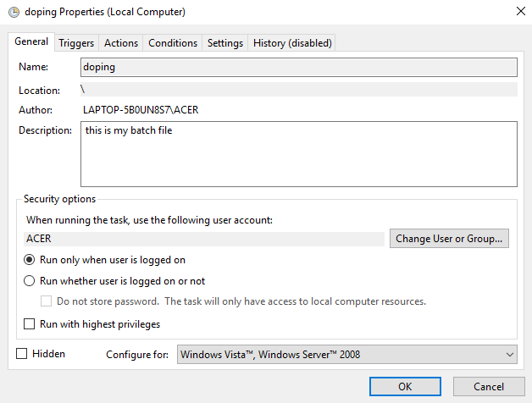Click inside the Description text box

(x=298, y=153)
